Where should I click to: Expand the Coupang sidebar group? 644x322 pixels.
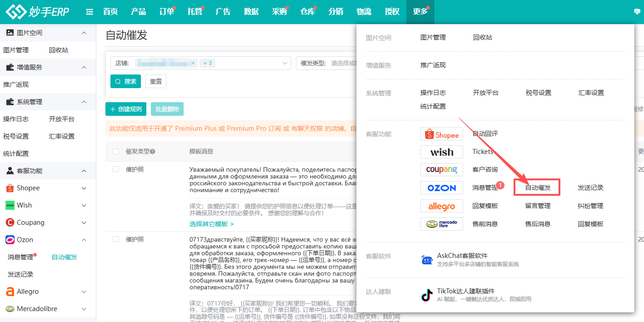(x=84, y=223)
